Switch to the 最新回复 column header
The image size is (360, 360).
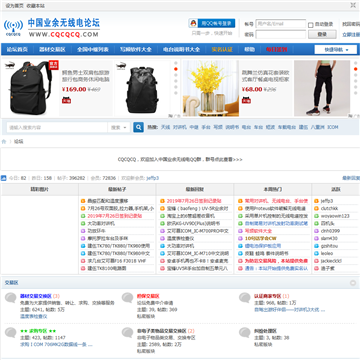point(195,189)
